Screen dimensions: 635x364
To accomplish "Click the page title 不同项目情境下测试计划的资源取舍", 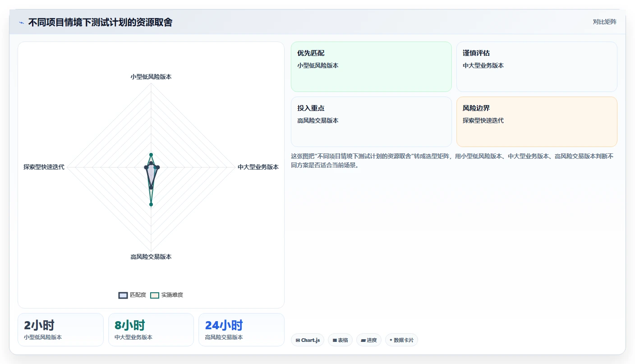I will pos(100,22).
